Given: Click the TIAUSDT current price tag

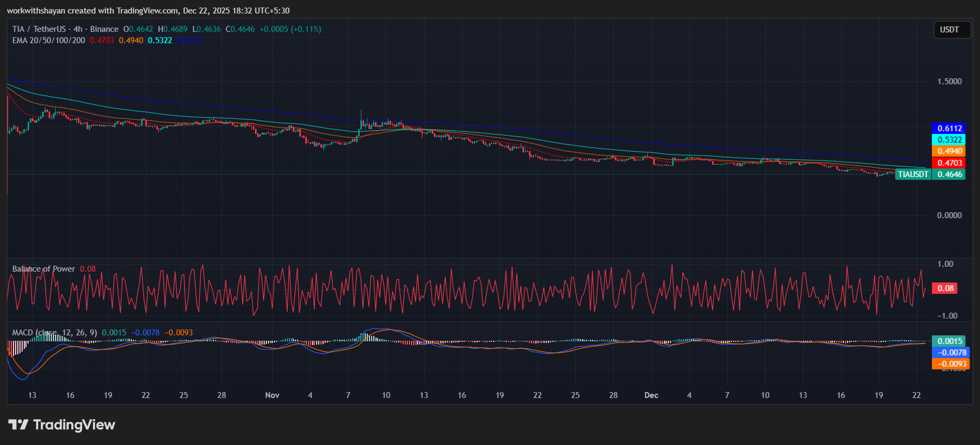Looking at the screenshot, I should coord(913,174).
